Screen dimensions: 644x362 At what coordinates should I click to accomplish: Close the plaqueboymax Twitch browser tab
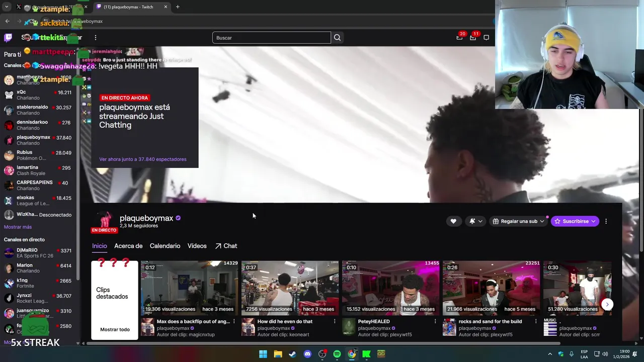coord(166,7)
